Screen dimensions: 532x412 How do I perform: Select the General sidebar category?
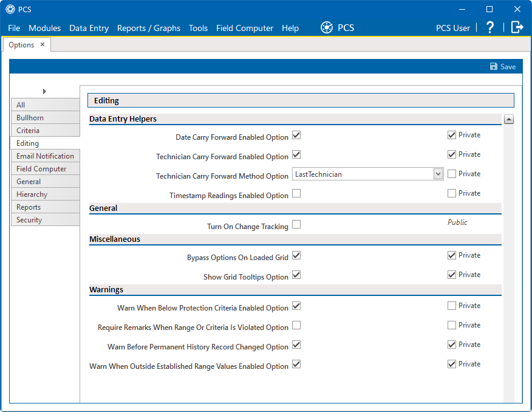click(45, 182)
